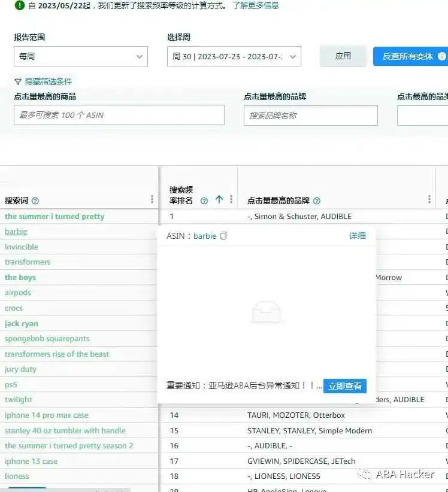Sort by 搜索频率排名 ascending arrow
Screen dimensions: 448x492
click(x=219, y=199)
